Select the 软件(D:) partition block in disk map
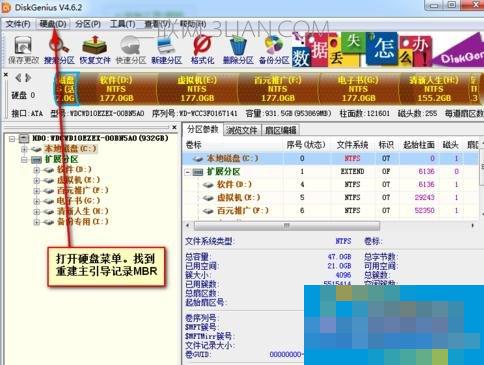 pyautogui.click(x=117, y=89)
